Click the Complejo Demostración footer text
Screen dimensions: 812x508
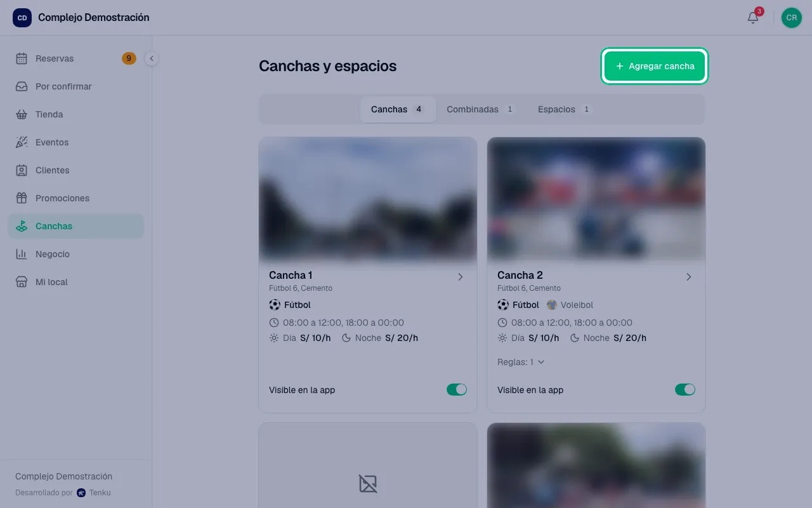click(x=63, y=476)
